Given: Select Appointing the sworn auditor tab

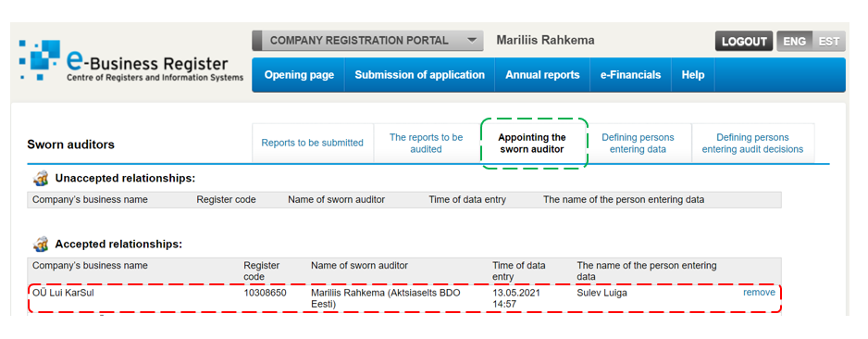Looking at the screenshot, I should click(x=532, y=143).
